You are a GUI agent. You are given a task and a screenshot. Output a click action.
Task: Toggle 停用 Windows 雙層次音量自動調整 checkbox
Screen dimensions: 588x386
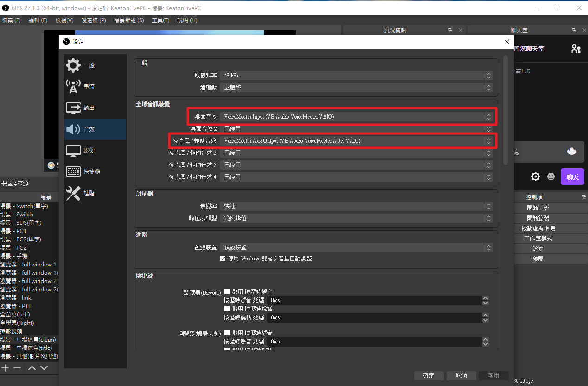[x=223, y=258]
